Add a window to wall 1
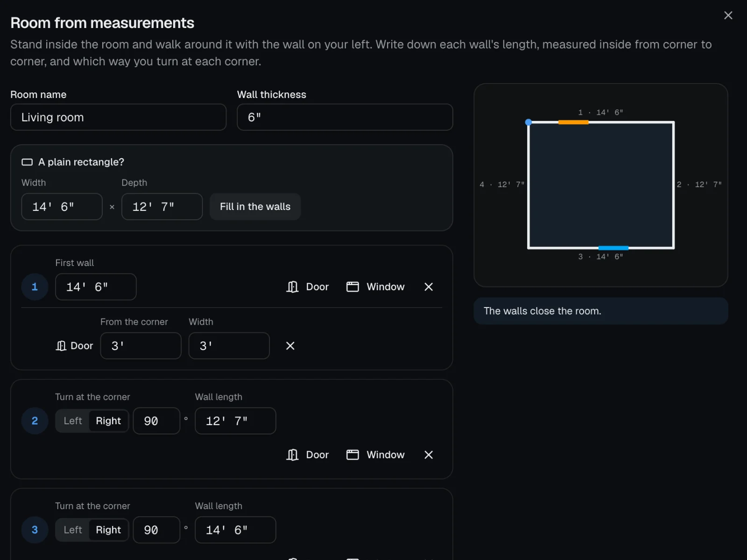This screenshot has width=747, height=560. tap(375, 287)
